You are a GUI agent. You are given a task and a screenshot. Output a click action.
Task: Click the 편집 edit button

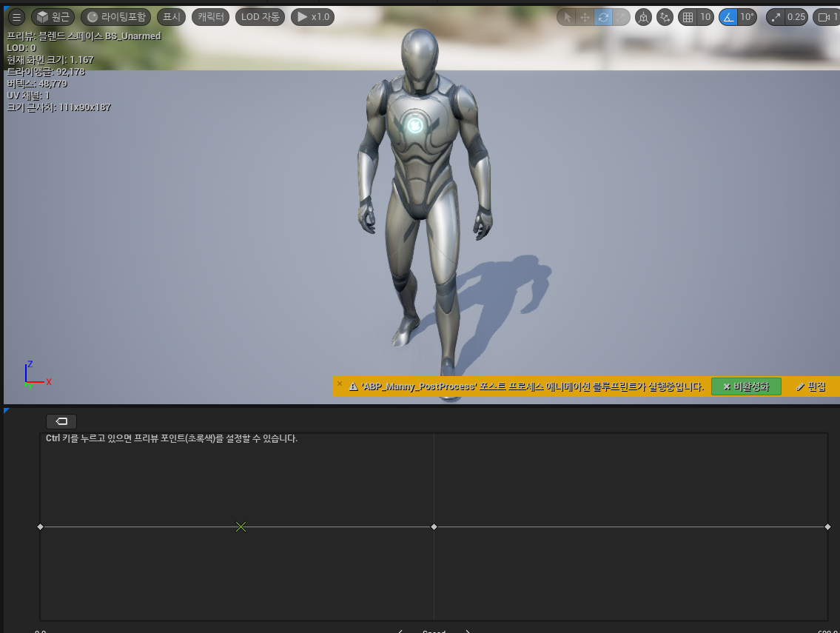click(811, 386)
